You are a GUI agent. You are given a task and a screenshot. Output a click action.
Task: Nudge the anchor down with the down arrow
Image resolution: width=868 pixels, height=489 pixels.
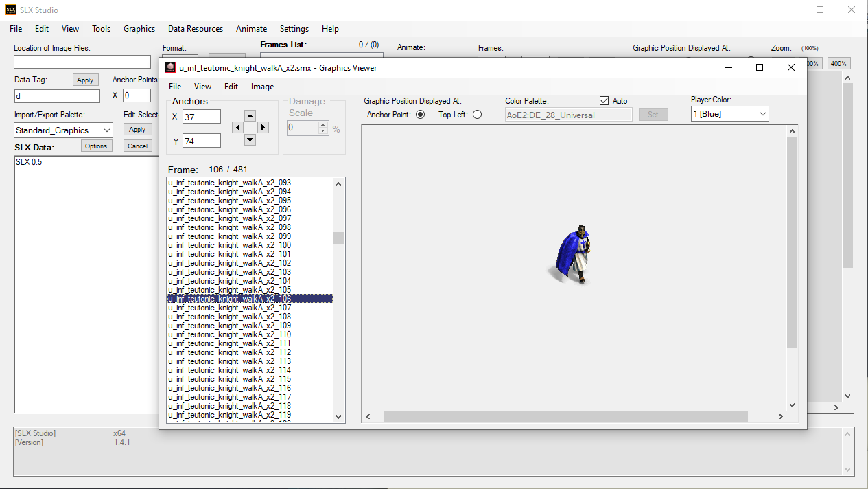[x=250, y=139]
